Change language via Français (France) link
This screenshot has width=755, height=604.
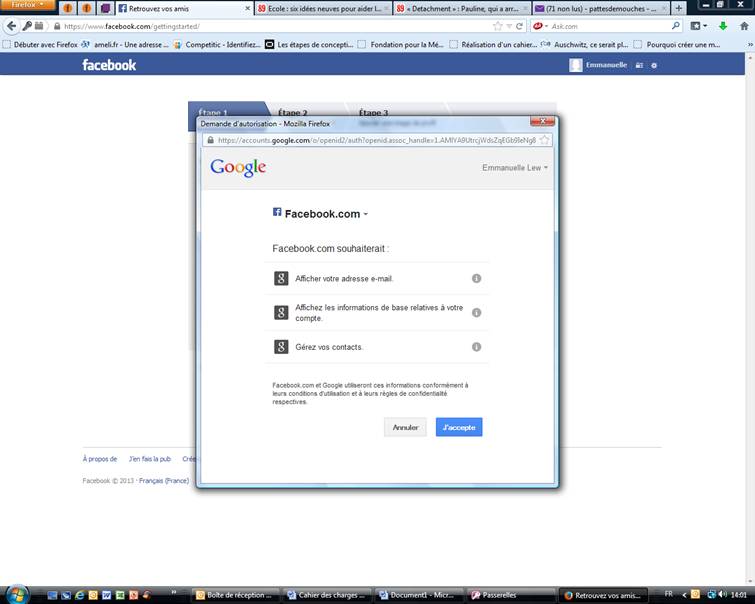(164, 481)
